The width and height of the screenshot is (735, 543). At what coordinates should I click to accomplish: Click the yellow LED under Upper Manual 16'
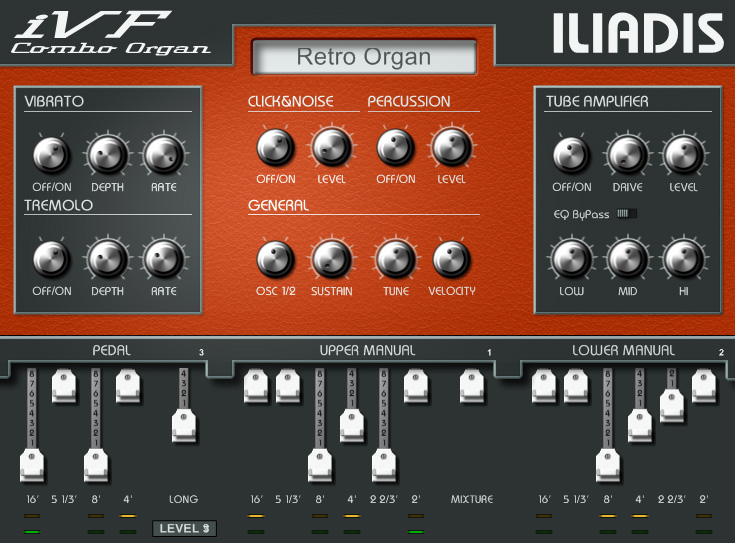[x=256, y=516]
